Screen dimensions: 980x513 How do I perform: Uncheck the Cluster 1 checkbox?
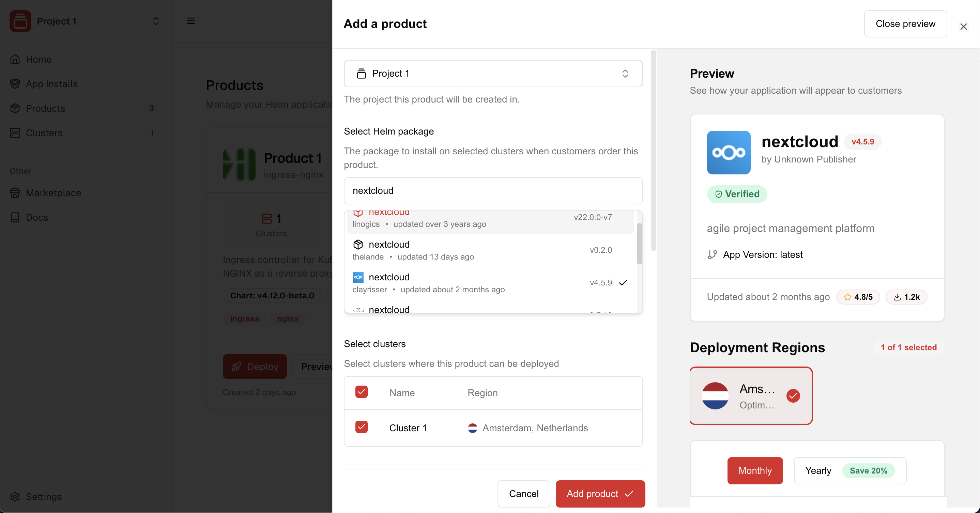point(361,427)
